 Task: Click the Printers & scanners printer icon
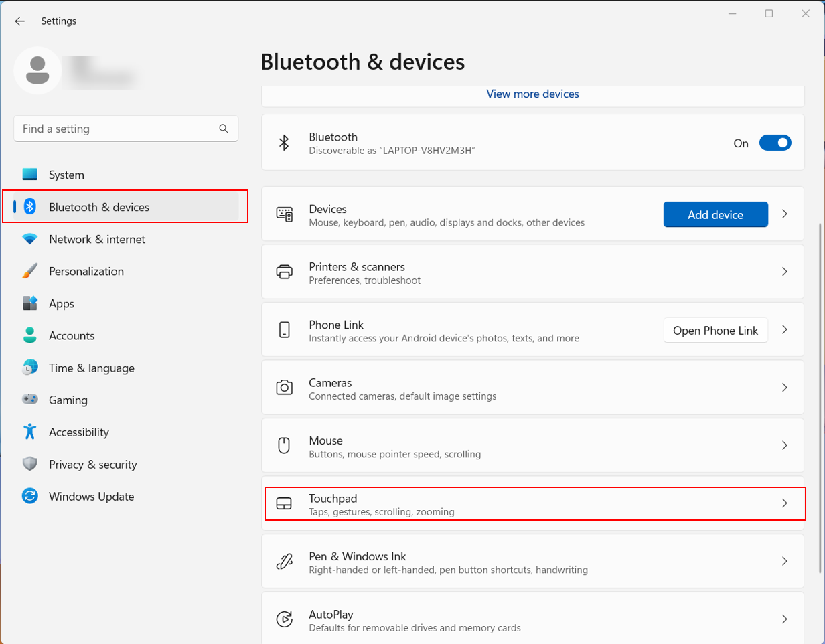coord(284,272)
